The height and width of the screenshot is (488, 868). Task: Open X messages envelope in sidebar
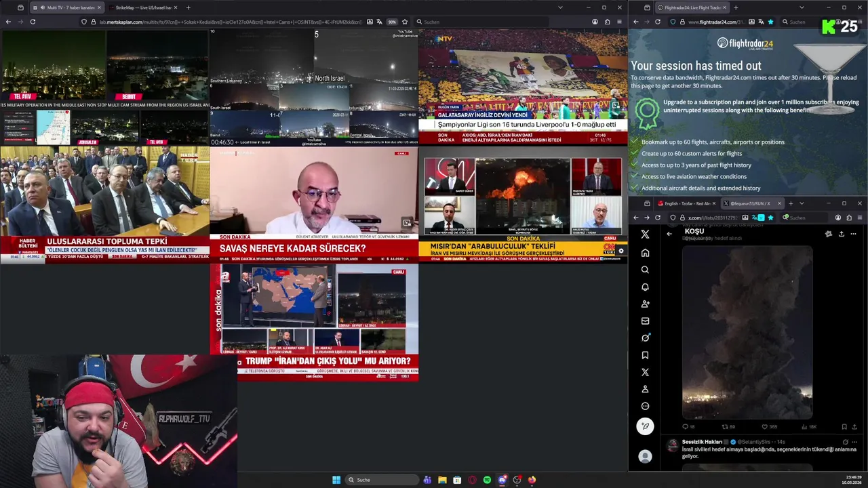(x=645, y=321)
